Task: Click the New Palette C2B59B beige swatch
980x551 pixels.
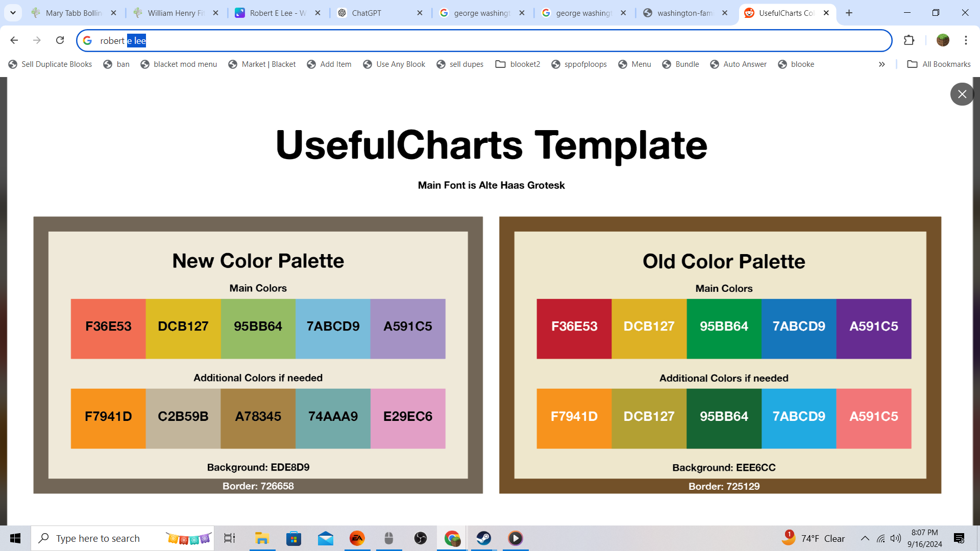Action: [x=183, y=418]
